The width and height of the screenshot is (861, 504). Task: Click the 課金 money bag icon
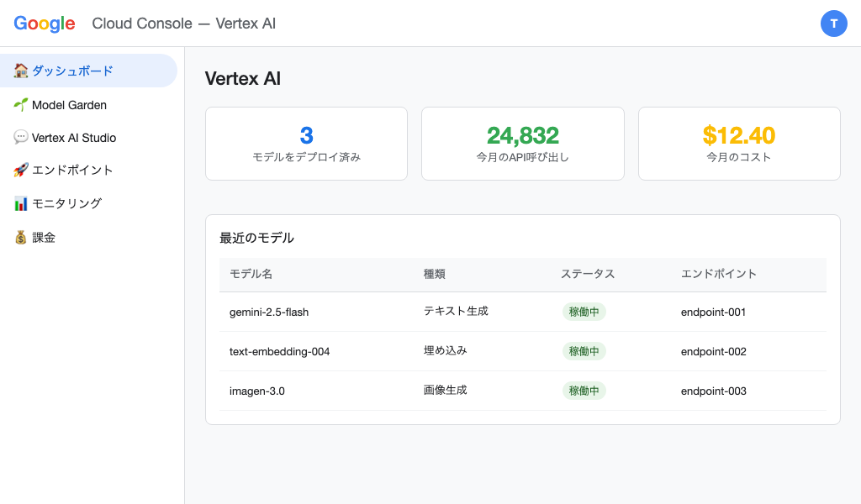coord(21,237)
